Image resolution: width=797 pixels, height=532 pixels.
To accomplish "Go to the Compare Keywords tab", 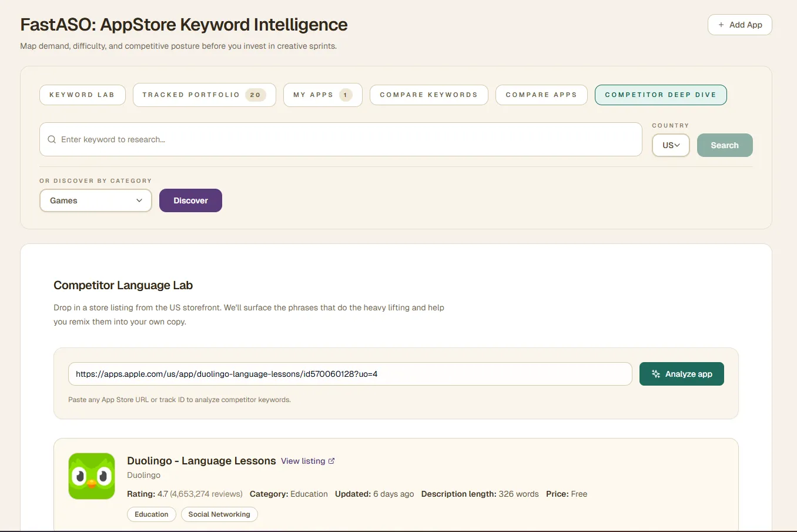I will tap(428, 95).
